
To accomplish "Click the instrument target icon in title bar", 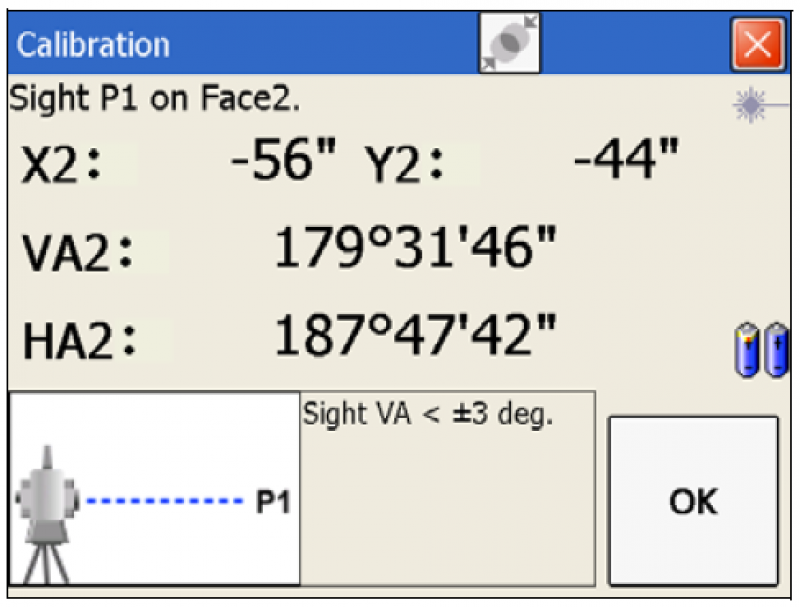I will [510, 45].
